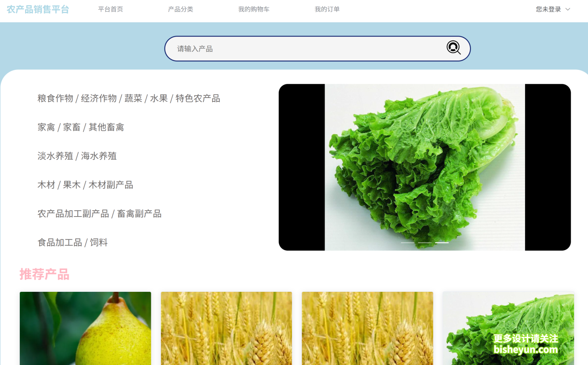Select the 饲料 category
The width and height of the screenshot is (588, 365).
(99, 242)
